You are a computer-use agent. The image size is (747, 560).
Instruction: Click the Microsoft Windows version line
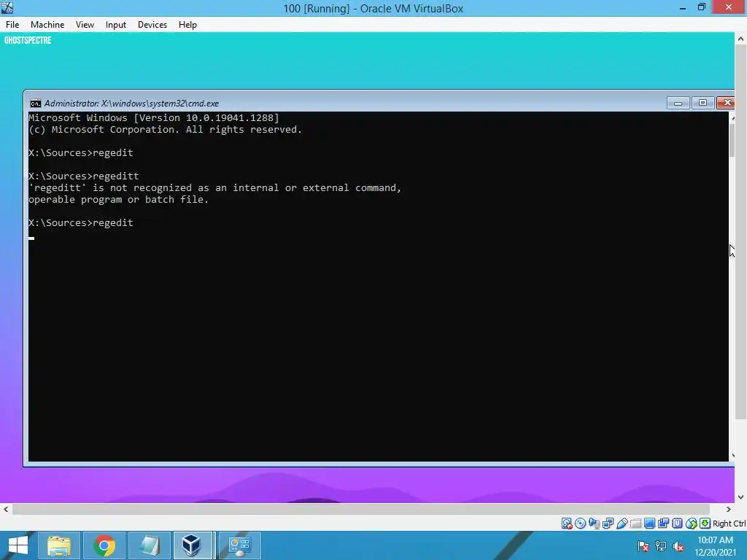tap(153, 117)
